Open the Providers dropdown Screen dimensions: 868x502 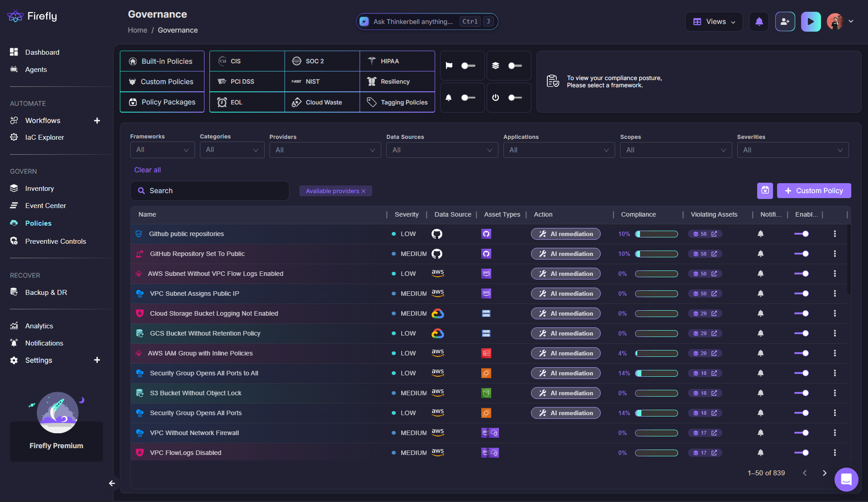[325, 150]
